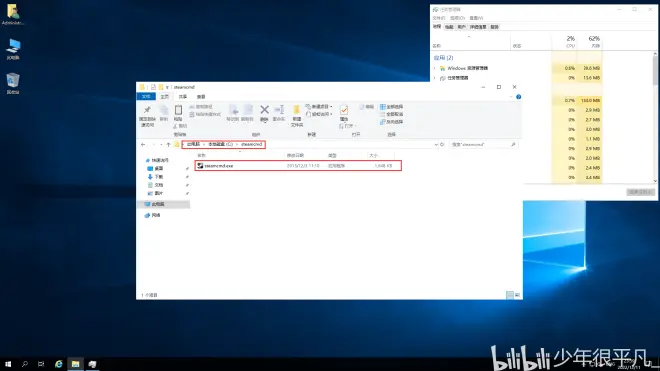Open Users tab in Task Manager
660x371 pixels.
pyautogui.click(x=461, y=27)
